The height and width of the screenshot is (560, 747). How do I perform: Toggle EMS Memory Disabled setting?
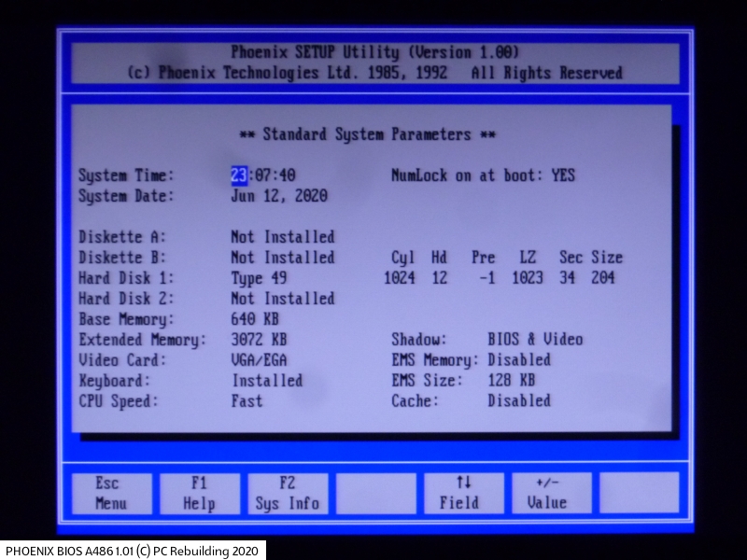click(518, 360)
